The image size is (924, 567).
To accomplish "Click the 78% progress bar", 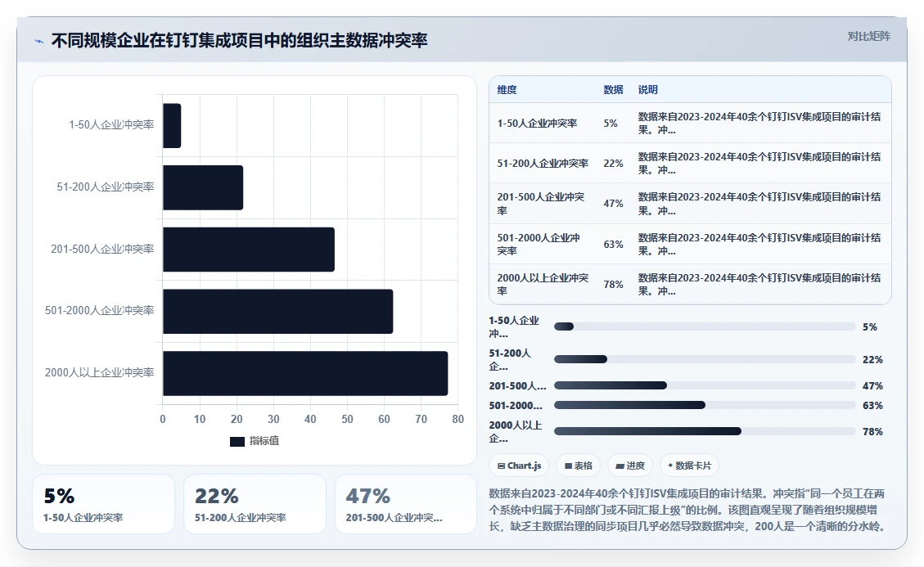I will [x=705, y=431].
